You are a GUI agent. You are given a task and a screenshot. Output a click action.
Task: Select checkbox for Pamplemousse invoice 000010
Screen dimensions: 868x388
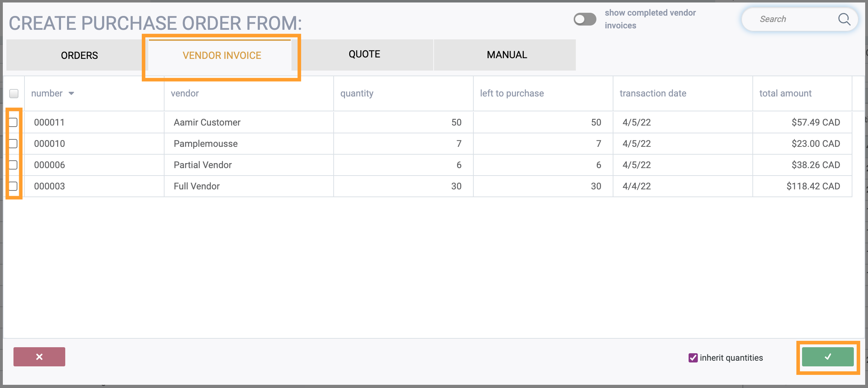[13, 144]
